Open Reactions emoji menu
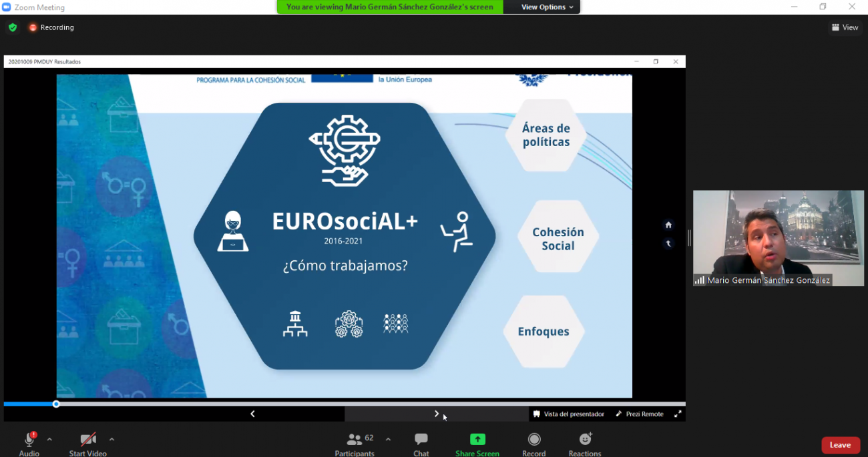This screenshot has height=457, width=868. tap(585, 444)
